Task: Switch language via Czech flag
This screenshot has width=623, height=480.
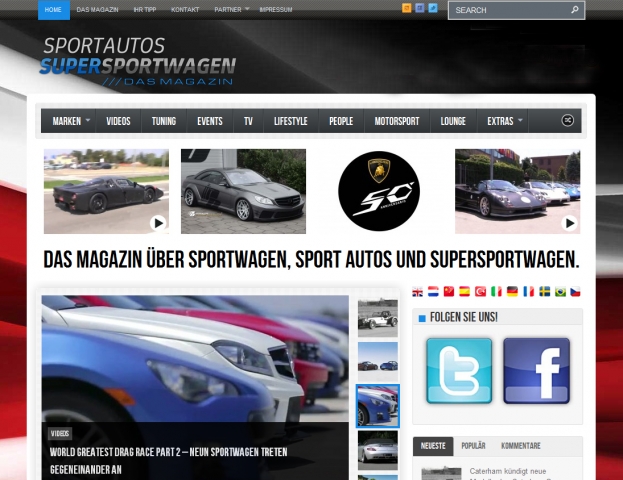Action: coord(575,292)
